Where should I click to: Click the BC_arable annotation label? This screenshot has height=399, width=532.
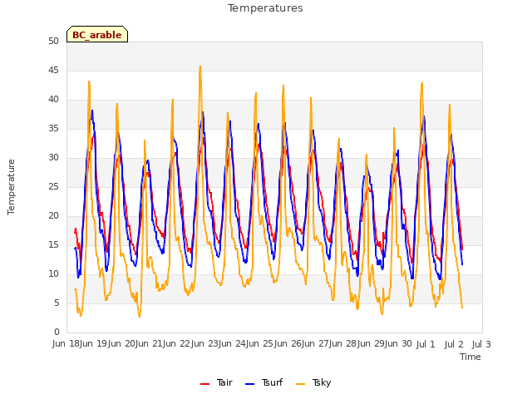(x=97, y=35)
